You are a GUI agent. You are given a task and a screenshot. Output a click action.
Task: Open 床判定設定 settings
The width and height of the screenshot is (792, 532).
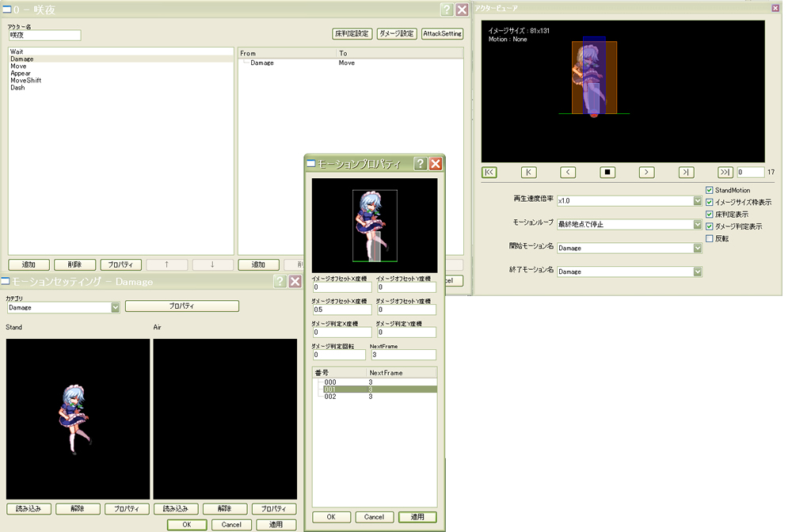352,33
